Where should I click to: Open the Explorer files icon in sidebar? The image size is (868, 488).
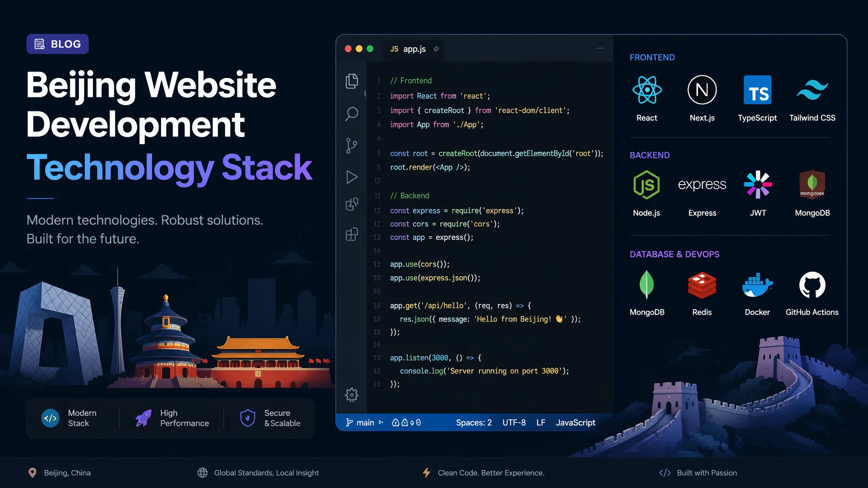click(352, 81)
